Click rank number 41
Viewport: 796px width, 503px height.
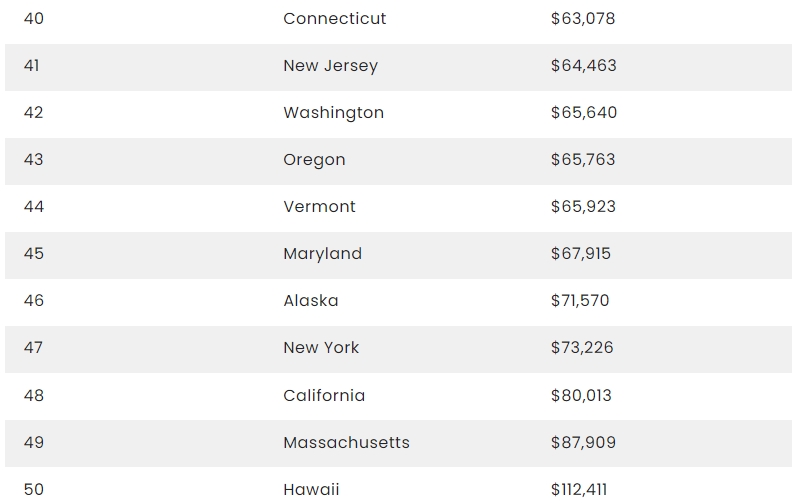click(31, 65)
